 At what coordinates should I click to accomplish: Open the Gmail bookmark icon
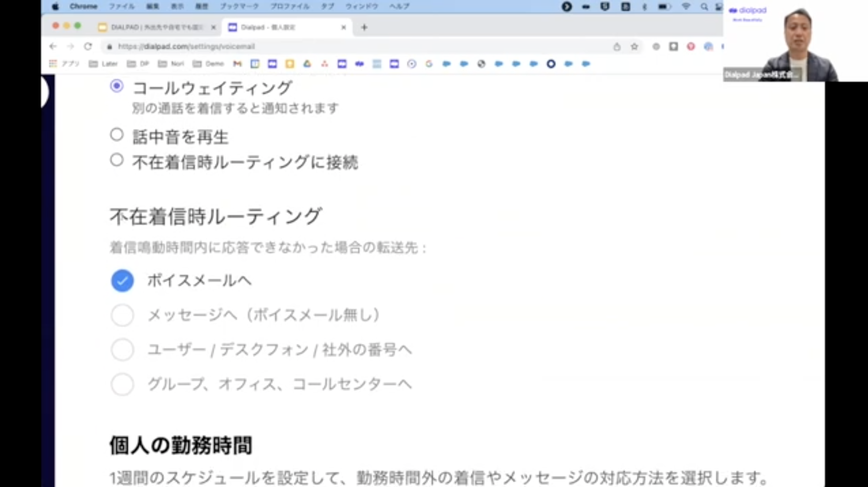[x=238, y=64]
